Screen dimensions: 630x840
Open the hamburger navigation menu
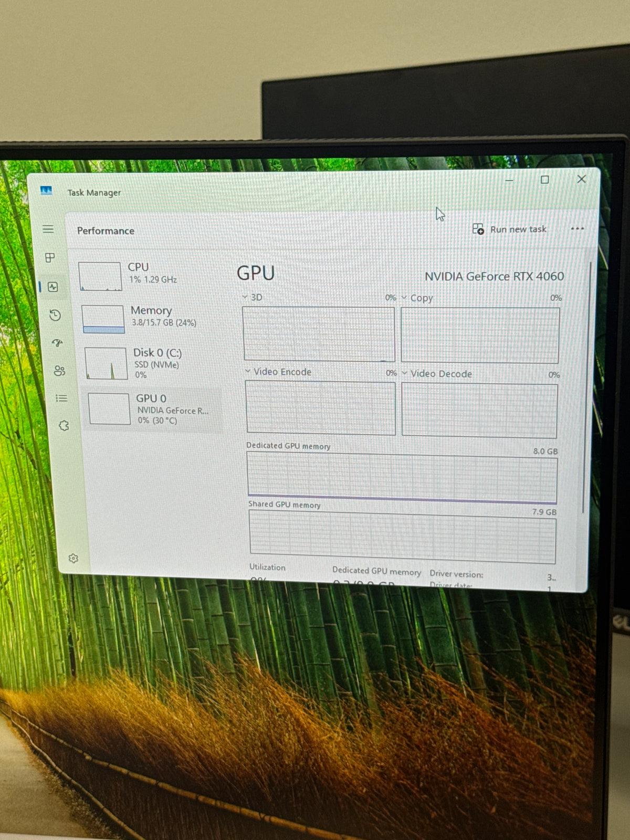(48, 229)
